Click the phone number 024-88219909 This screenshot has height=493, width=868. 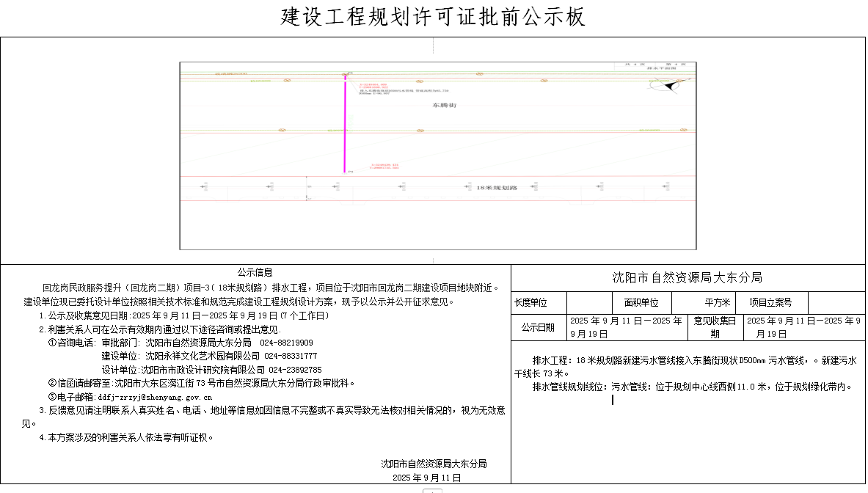pyautogui.click(x=286, y=343)
